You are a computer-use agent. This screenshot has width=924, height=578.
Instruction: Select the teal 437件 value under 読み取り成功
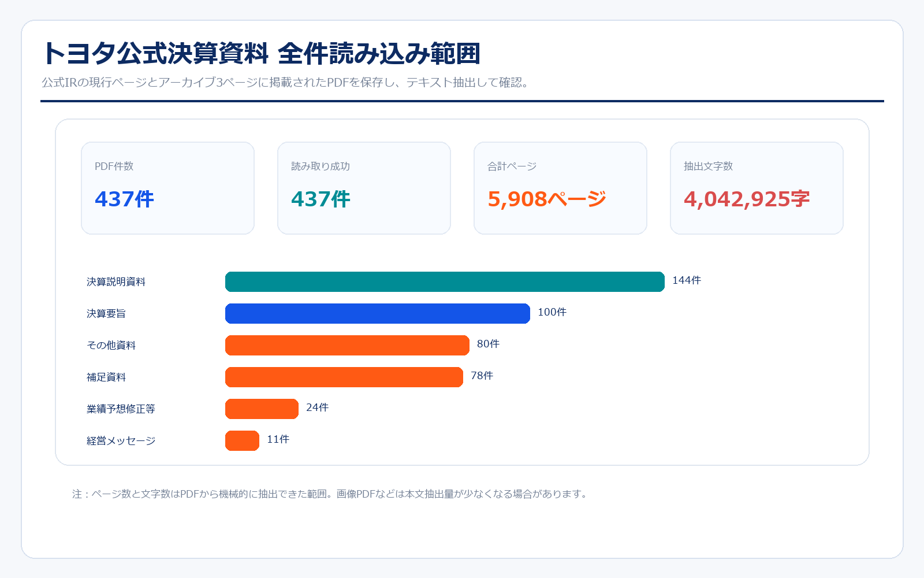321,199
